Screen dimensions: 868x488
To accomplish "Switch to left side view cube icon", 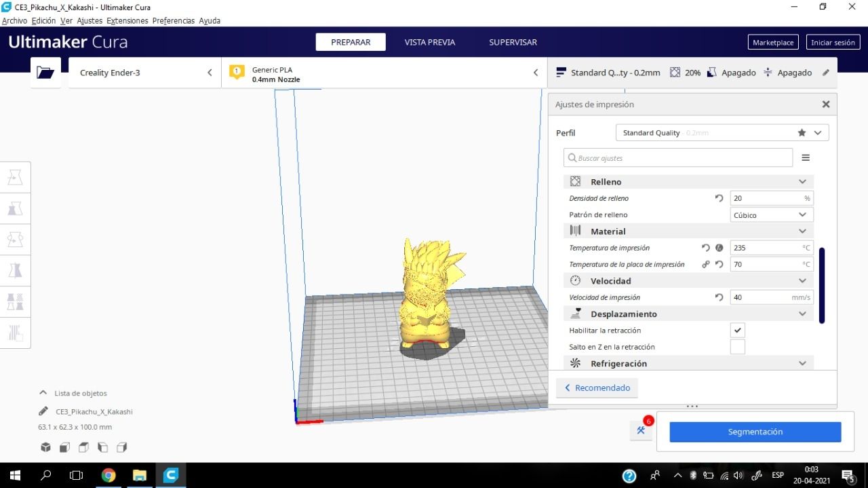I will click(102, 447).
